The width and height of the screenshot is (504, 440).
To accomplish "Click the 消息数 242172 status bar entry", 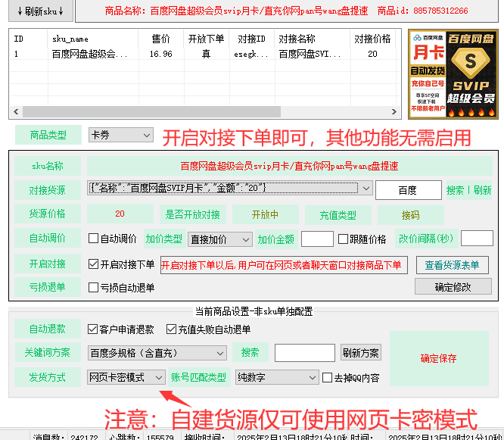I will coord(66,437).
